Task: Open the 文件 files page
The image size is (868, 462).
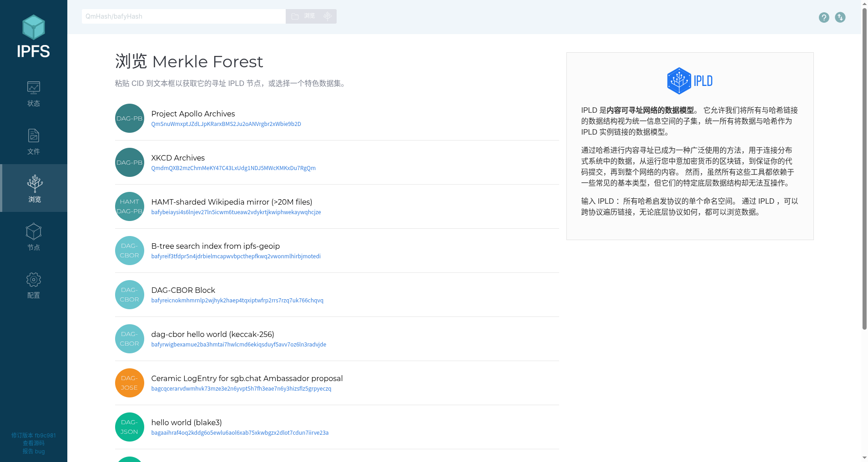Action: click(34, 142)
